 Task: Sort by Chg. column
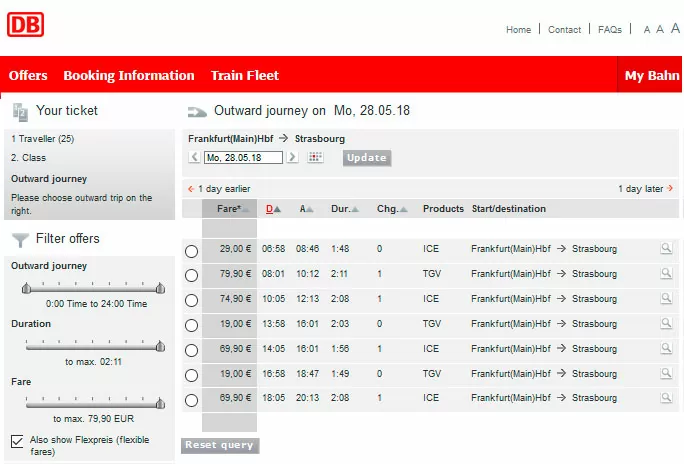point(392,209)
